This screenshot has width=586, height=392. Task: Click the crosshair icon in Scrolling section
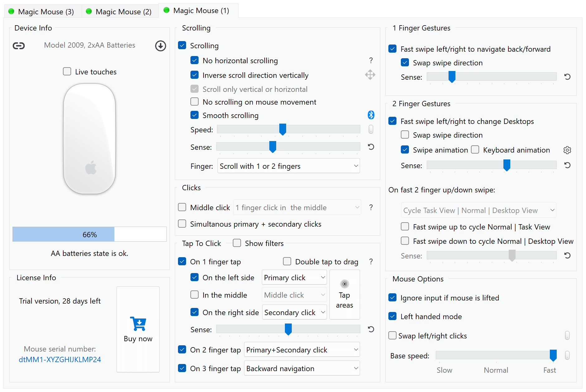tap(370, 75)
